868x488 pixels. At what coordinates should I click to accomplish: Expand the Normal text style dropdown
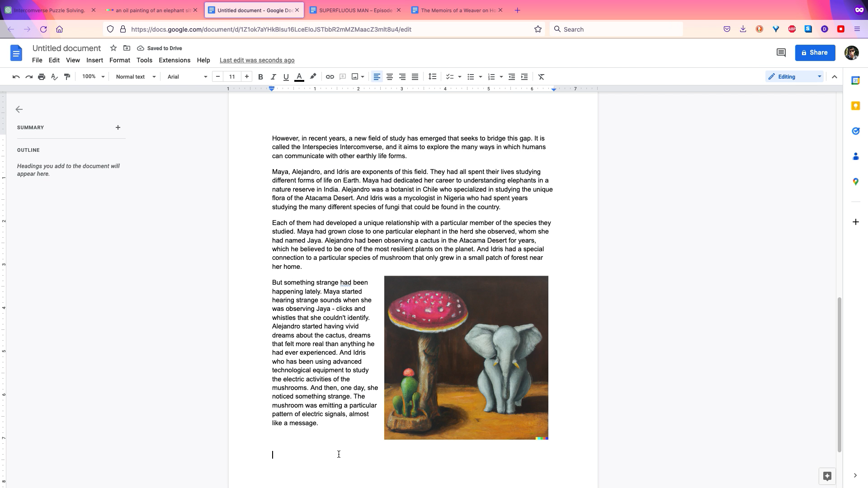point(136,77)
